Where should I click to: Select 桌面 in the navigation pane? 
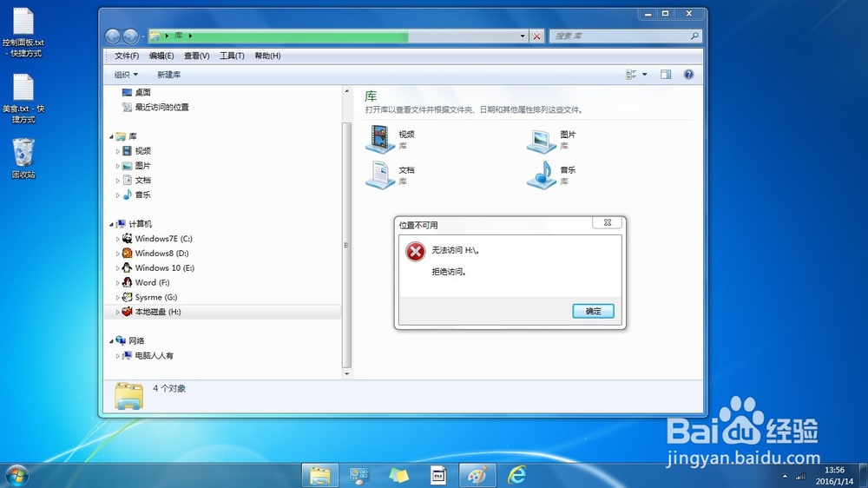coord(143,93)
